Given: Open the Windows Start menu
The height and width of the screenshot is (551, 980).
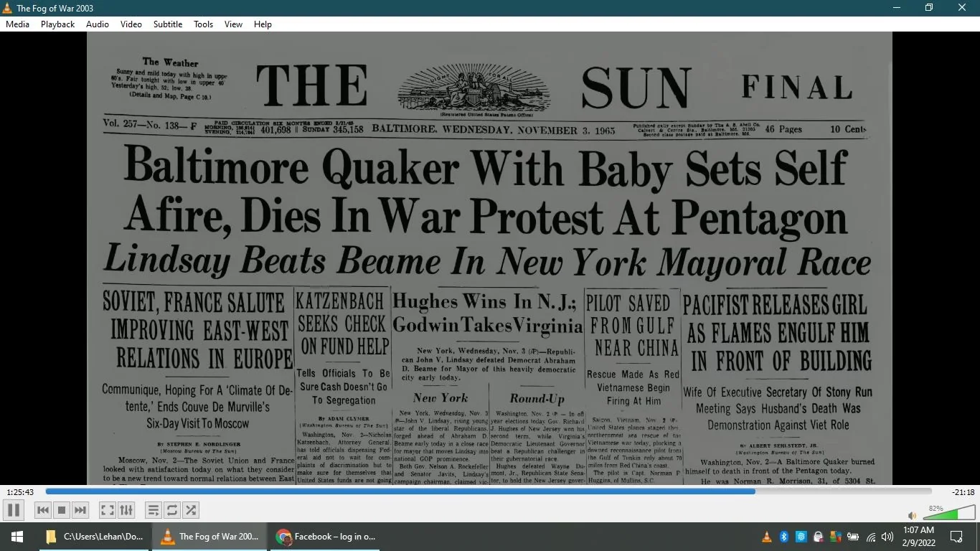Looking at the screenshot, I should pyautogui.click(x=17, y=537).
